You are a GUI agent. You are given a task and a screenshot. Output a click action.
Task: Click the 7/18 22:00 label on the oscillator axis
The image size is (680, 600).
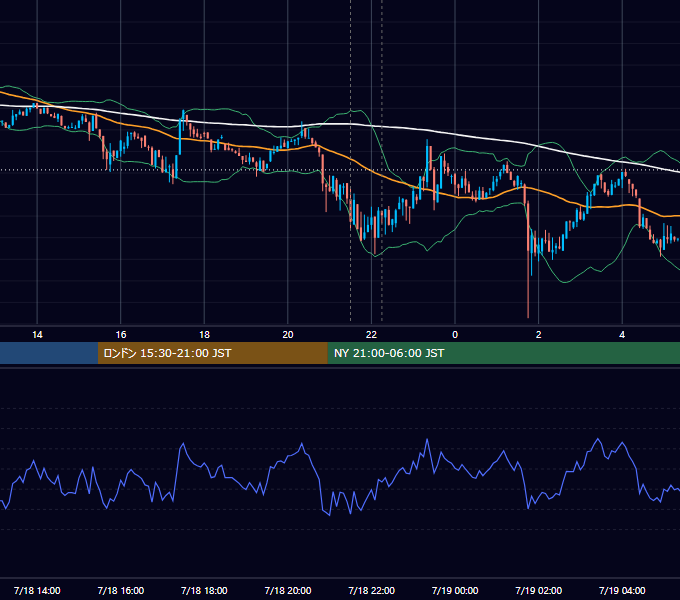[x=372, y=590]
